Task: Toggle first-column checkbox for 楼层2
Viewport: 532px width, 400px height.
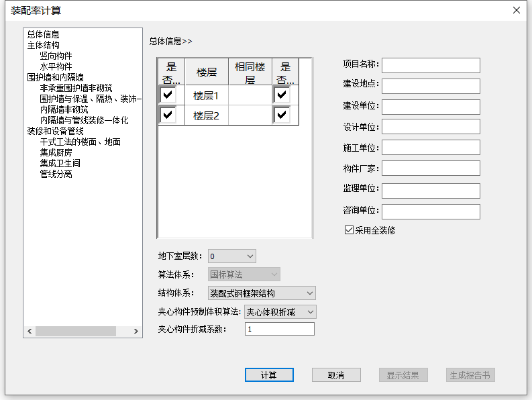Action: pyautogui.click(x=168, y=115)
